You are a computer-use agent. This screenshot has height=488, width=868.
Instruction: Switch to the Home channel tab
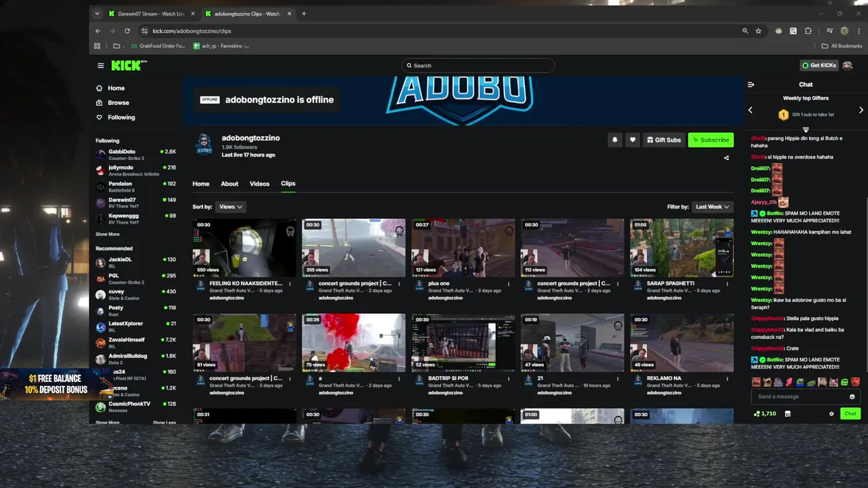coord(201,184)
